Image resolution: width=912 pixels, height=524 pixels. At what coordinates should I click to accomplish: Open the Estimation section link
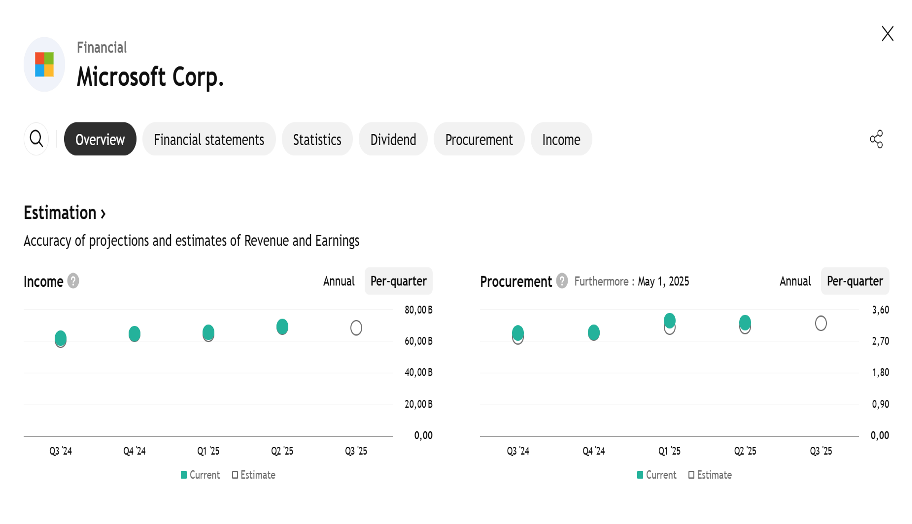pyautogui.click(x=65, y=213)
